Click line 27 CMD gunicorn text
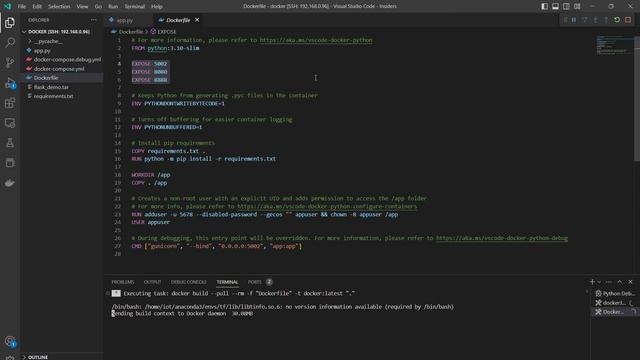 tap(216, 246)
